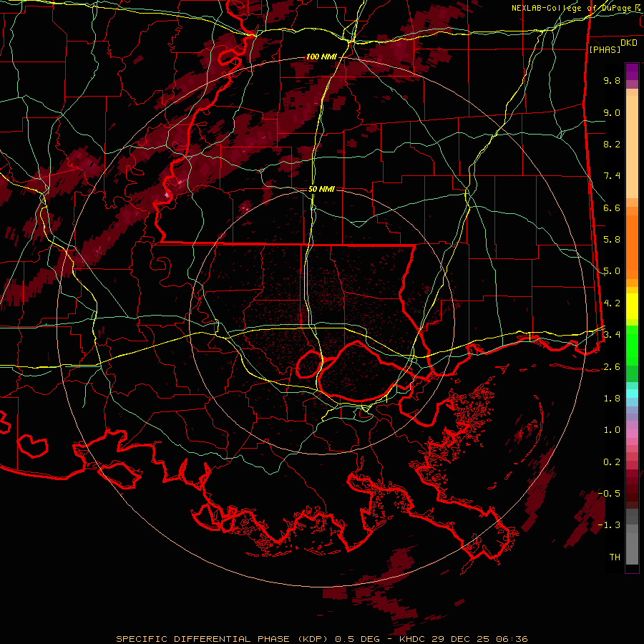
Task: Click the "0.2" value on the color scale
Action: pos(612,462)
